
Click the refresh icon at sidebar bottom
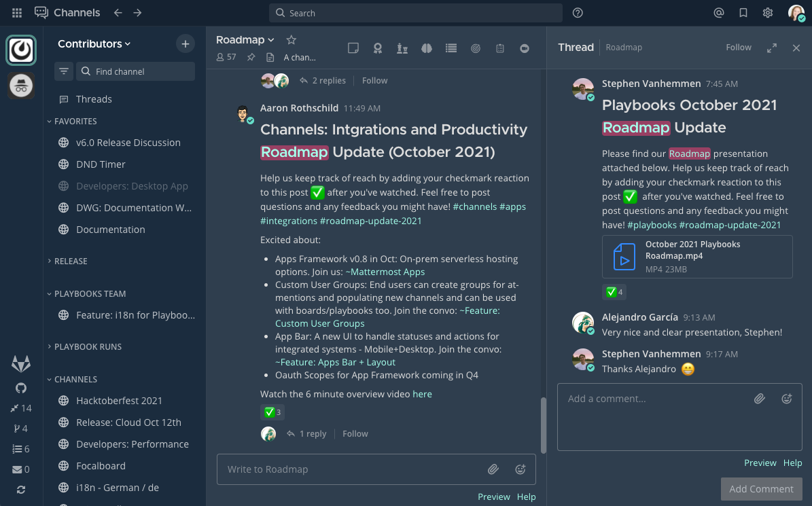point(21,490)
